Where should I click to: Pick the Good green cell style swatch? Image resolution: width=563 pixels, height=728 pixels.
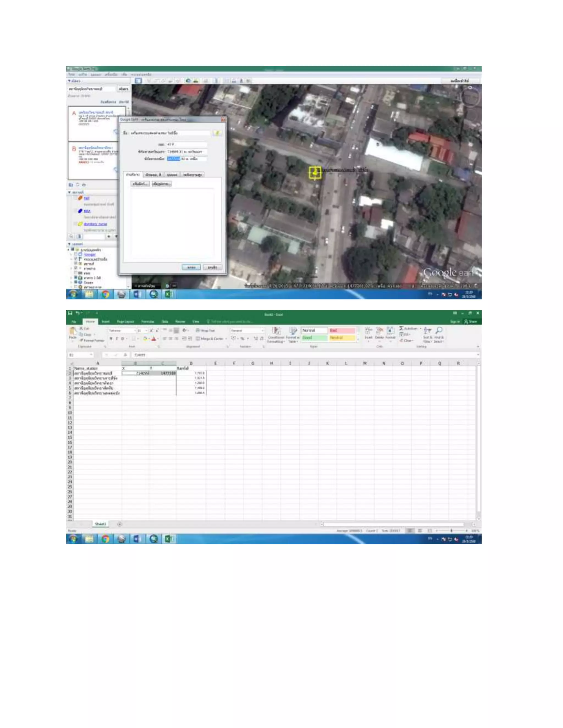(x=314, y=338)
